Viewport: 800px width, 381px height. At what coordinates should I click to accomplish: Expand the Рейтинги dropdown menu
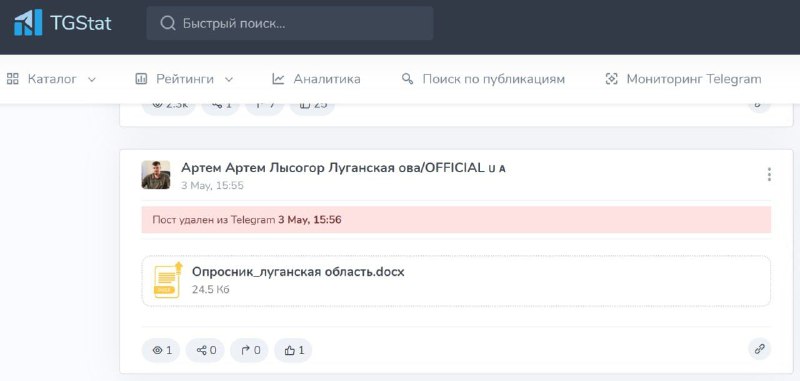[x=184, y=79]
